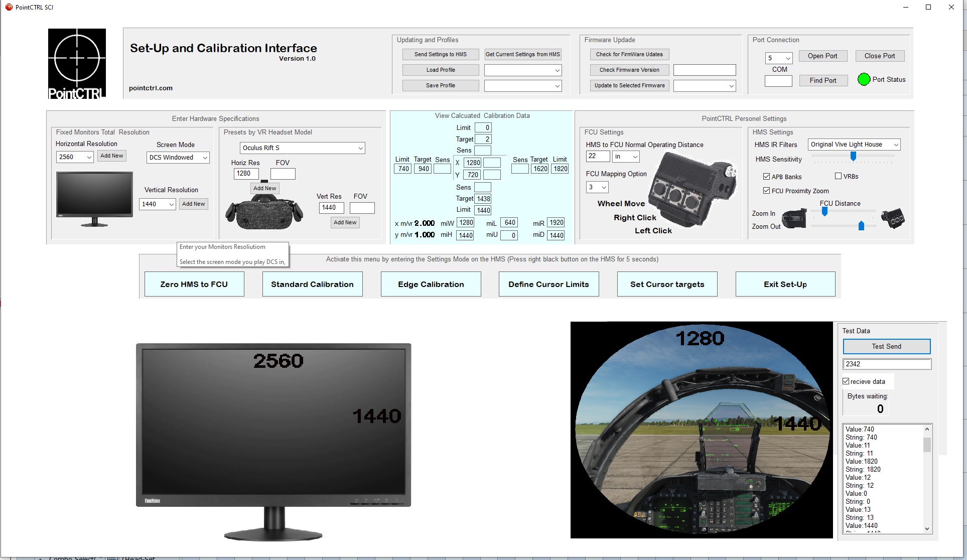Open the HMS IR Filters dropdown
The height and width of the screenshot is (560, 967).
[854, 145]
